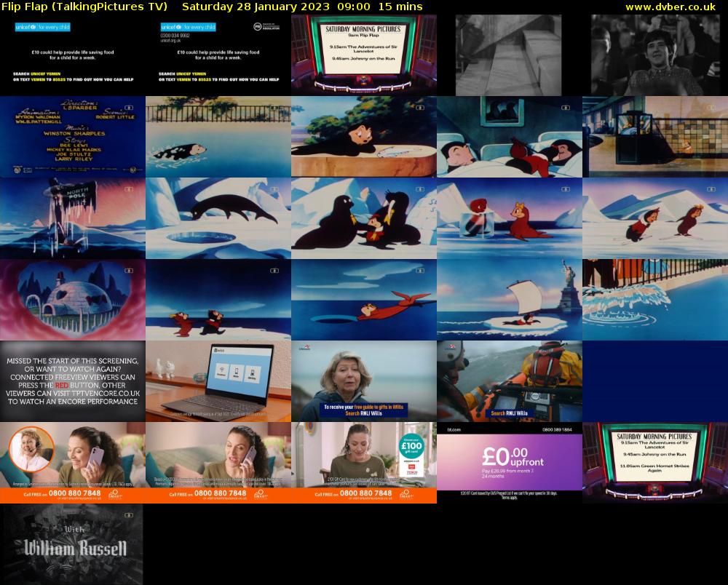728x585 pixels.
Task: Click the 15 mins duration text
Action: (x=400, y=7)
